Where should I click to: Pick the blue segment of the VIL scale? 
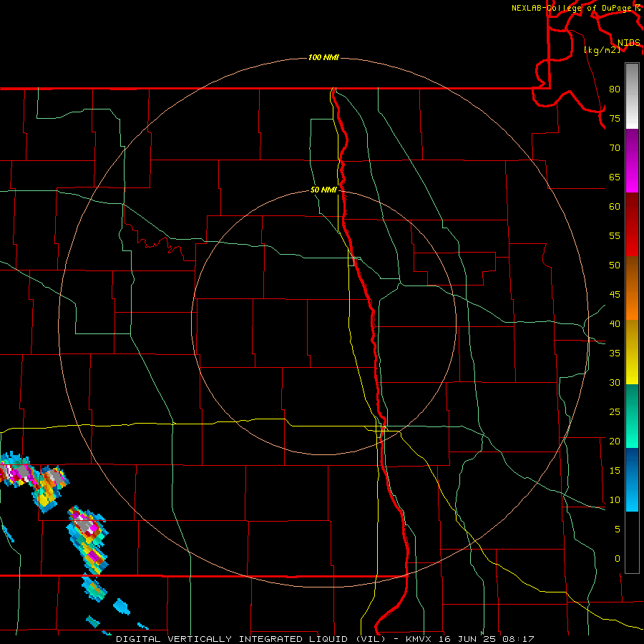click(x=632, y=479)
